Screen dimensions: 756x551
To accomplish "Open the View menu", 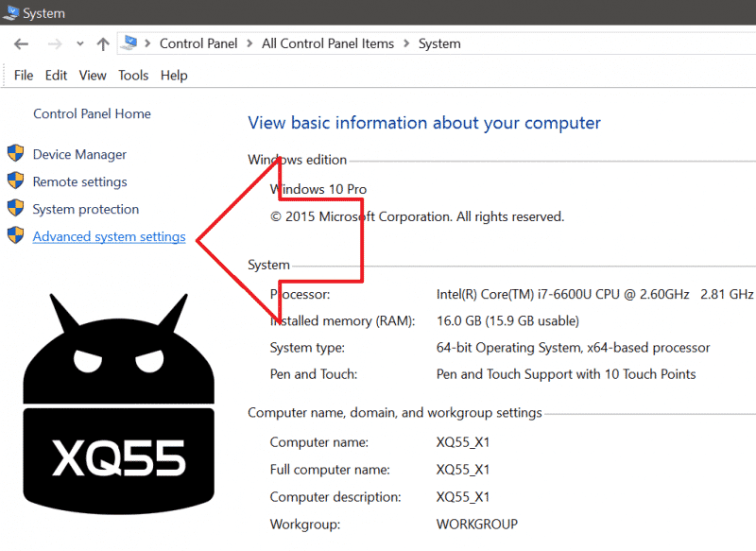I will [93, 76].
